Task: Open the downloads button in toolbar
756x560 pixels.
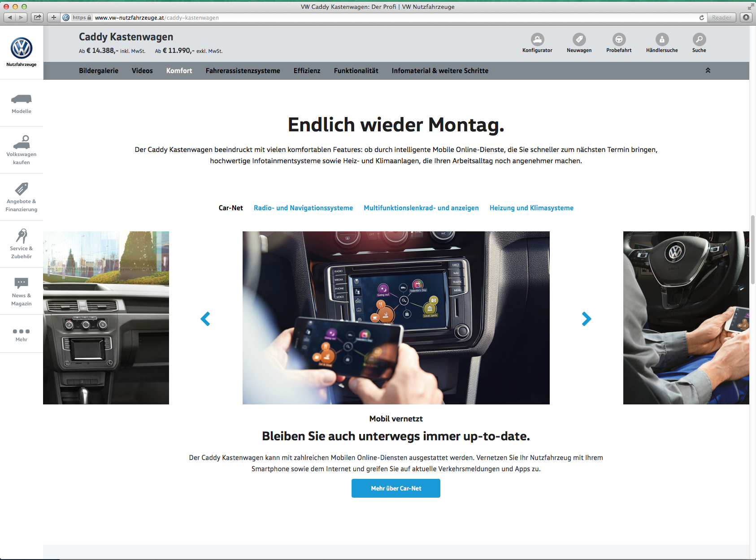Action: pos(746,17)
